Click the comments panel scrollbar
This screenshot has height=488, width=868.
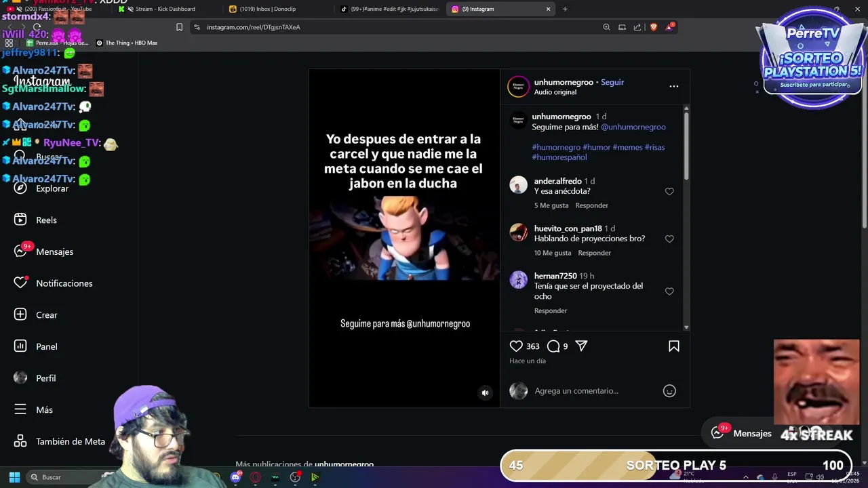point(686,146)
